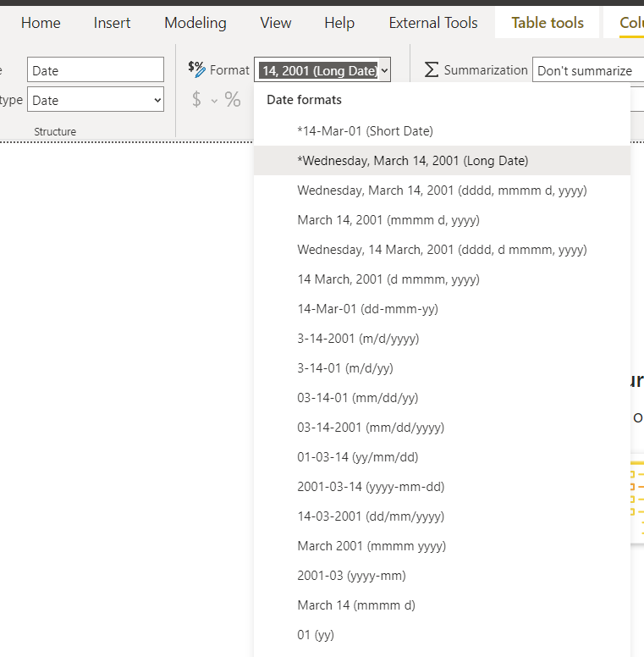
Task: Click the dollar currency format icon
Action: [196, 99]
